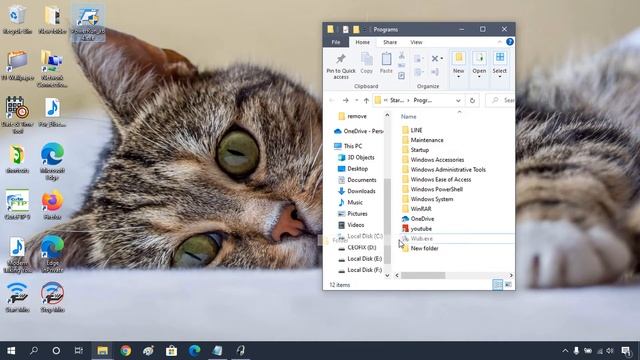The image size is (640, 360).
Task: Click the search box in Explorer
Action: (x=501, y=100)
